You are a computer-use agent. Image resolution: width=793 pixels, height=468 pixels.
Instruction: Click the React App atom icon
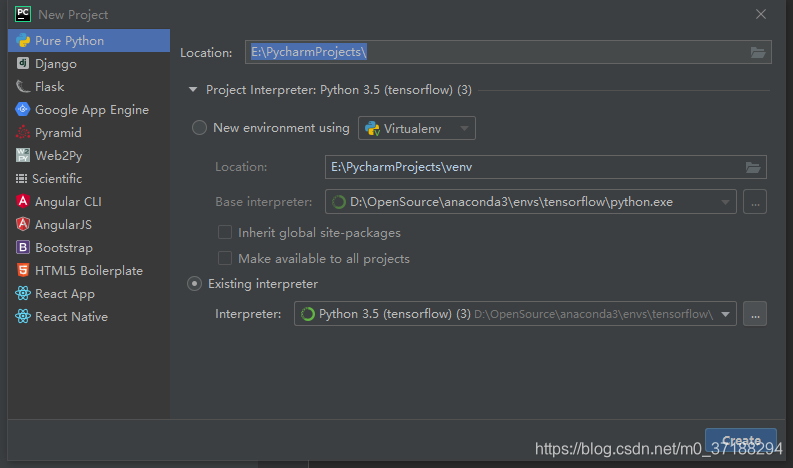tap(23, 293)
